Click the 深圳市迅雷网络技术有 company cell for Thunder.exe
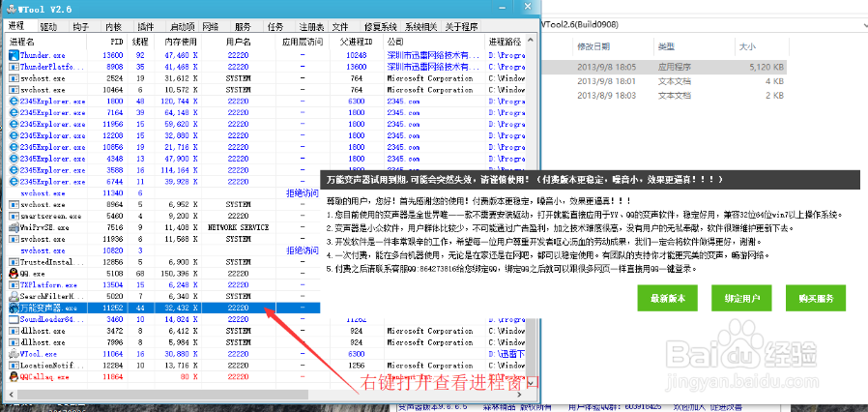This screenshot has height=412, width=868. click(432, 55)
